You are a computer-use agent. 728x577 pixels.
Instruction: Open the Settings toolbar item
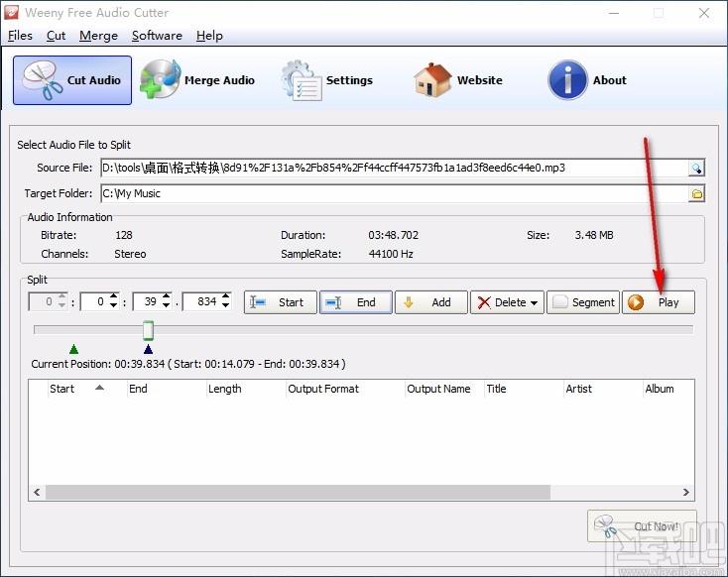tap(327, 80)
